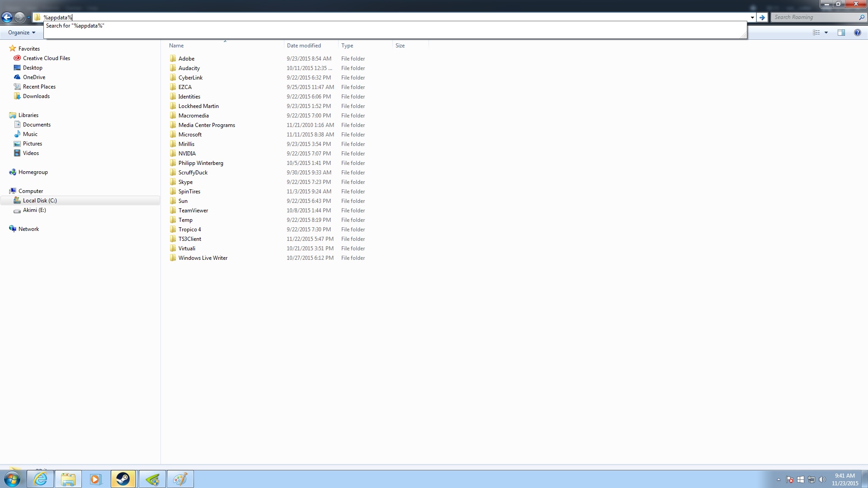This screenshot has height=488, width=868.
Task: Click the Back navigation arrow
Action: (7, 17)
